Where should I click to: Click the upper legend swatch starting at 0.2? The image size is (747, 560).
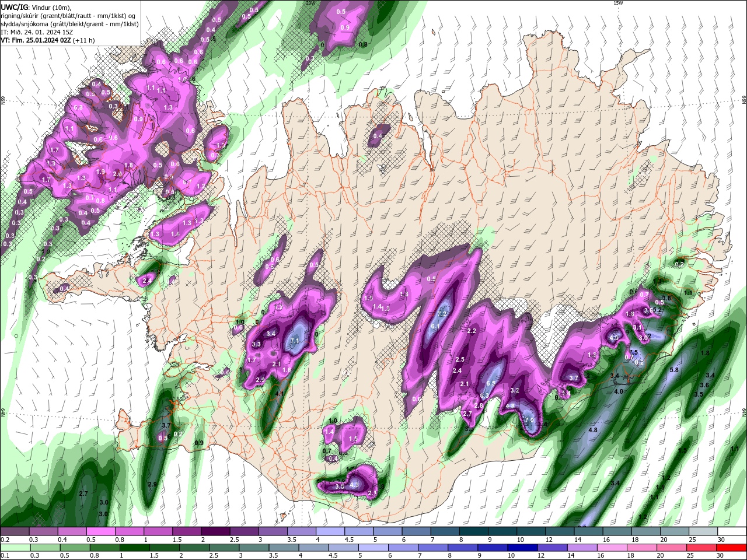coord(15,531)
